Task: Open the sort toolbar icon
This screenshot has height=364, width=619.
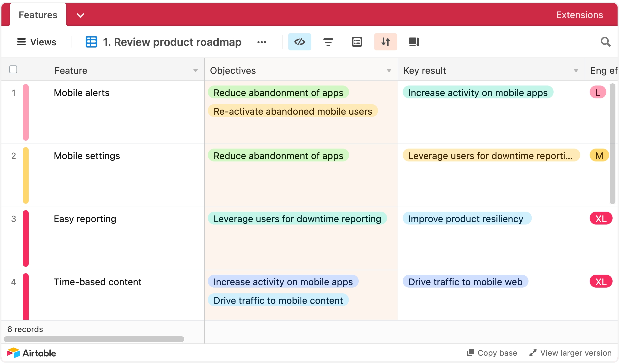Action: tap(385, 42)
